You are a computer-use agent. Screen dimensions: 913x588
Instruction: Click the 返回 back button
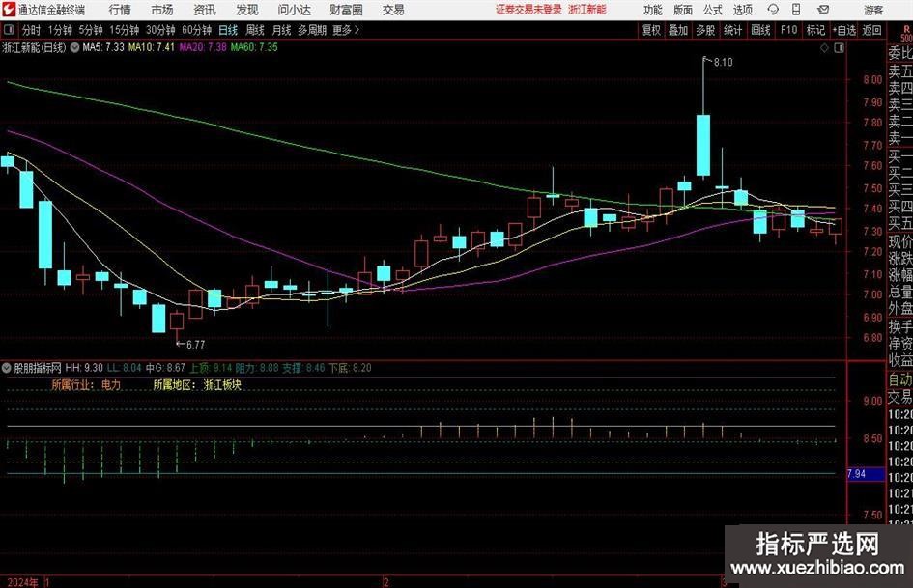point(871,30)
